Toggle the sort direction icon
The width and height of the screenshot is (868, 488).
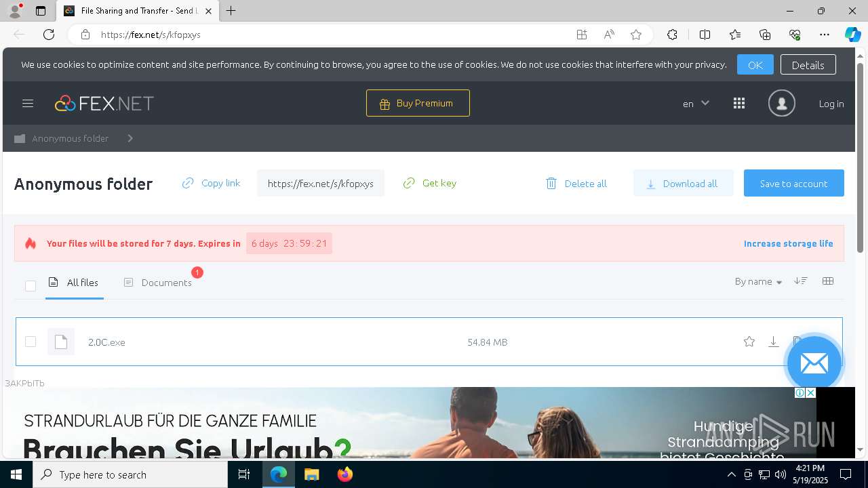[801, 281]
